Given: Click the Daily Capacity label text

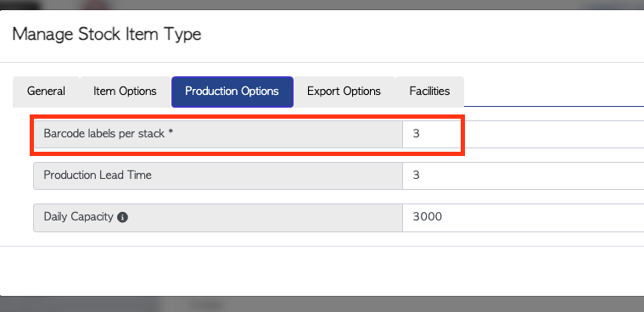Looking at the screenshot, I should (x=78, y=217).
